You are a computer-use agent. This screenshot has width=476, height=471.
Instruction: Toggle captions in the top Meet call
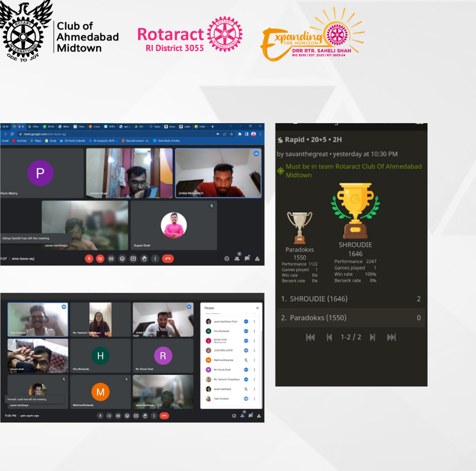[x=111, y=258]
